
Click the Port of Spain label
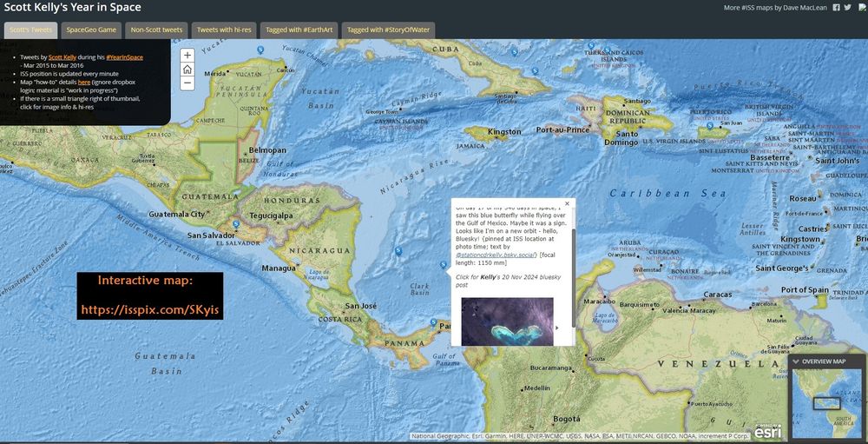coord(805,290)
